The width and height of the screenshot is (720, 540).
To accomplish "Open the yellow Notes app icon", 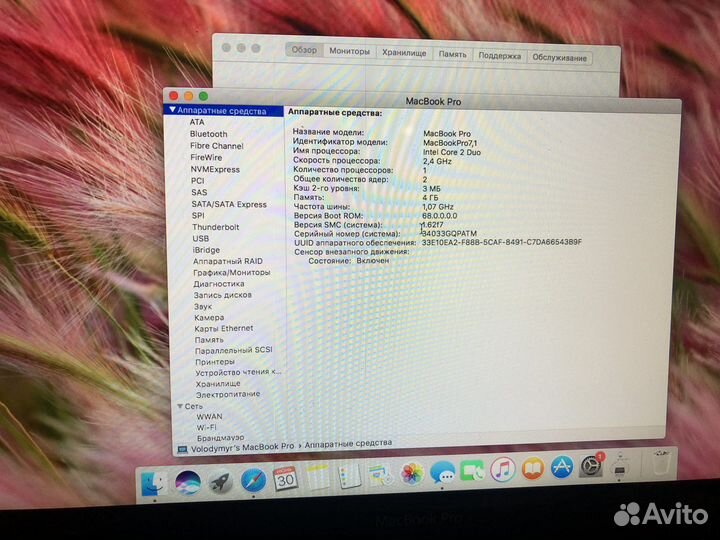I will tap(318, 477).
